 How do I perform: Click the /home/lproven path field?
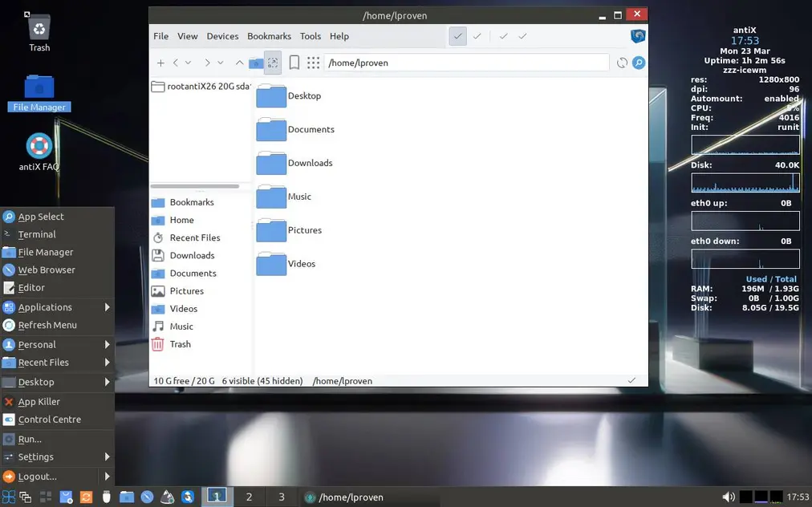coord(467,63)
